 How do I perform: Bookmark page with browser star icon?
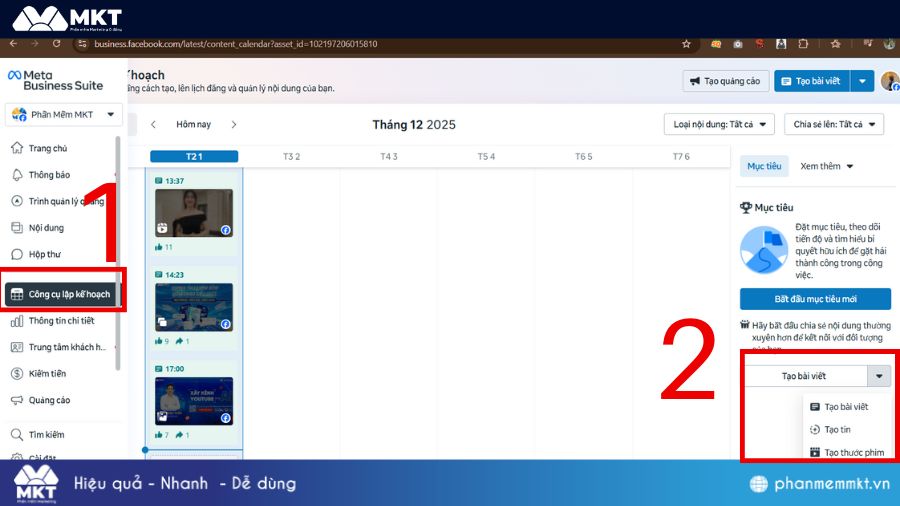686,44
